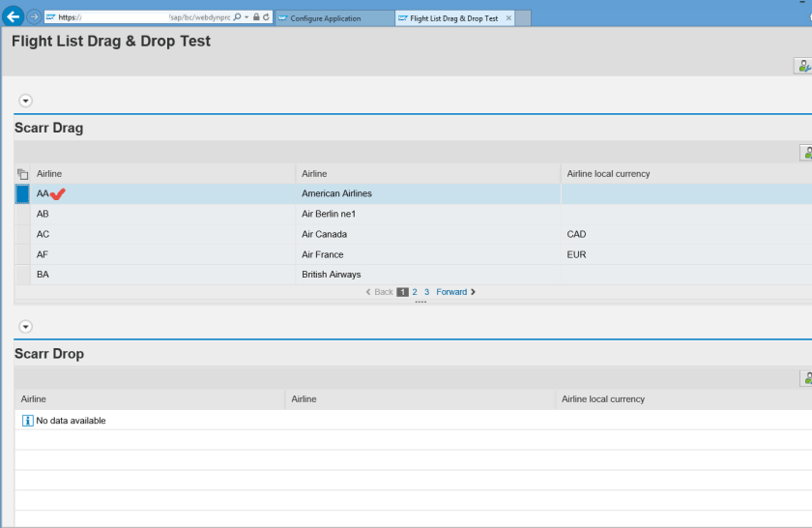This screenshot has width=812, height=528.
Task: Click select-all icon in Scarr Drag header
Action: click(22, 174)
